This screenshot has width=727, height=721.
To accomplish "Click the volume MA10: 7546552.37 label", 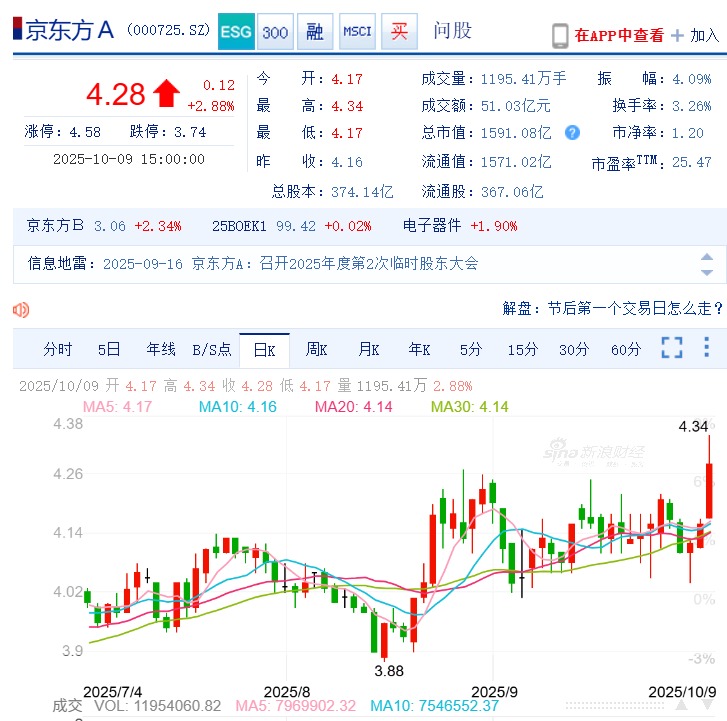I will coord(434,706).
